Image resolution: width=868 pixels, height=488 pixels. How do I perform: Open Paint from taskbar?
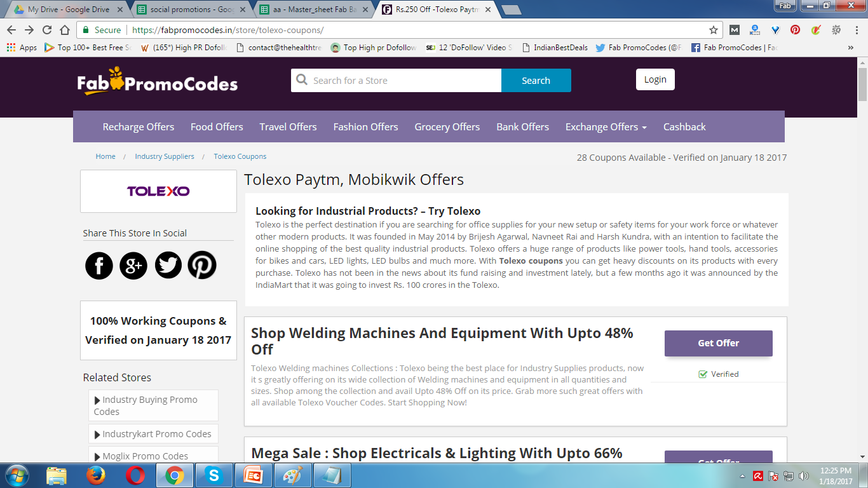click(293, 475)
